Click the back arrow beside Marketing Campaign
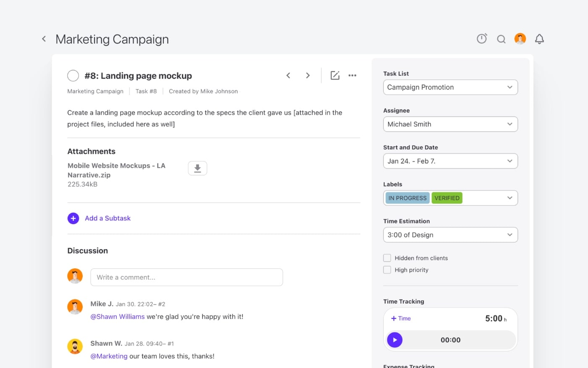This screenshot has height=368, width=588. [44, 39]
